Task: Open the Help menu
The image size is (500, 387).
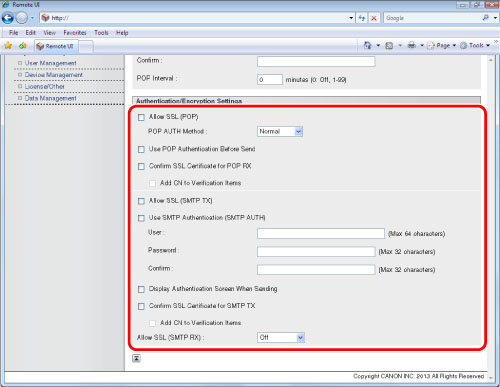Action: pos(122,33)
